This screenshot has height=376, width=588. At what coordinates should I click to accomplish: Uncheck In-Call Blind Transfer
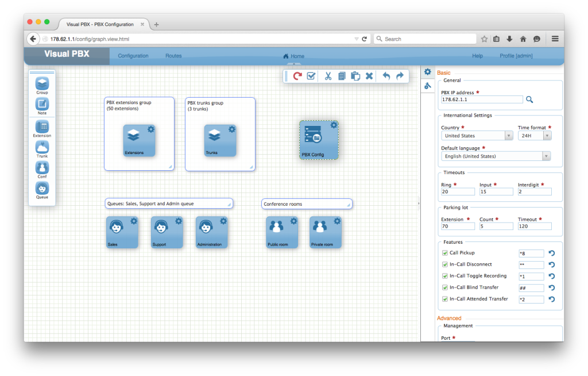click(445, 287)
